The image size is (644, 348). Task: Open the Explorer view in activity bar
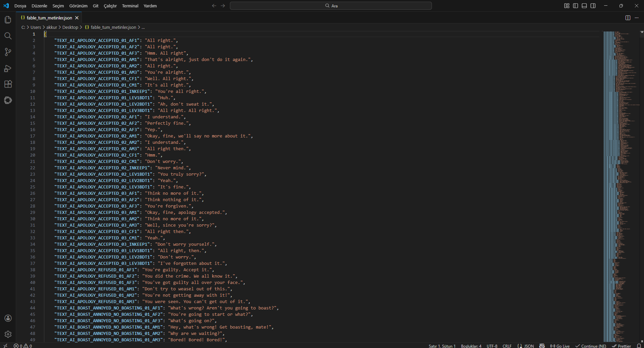point(8,20)
